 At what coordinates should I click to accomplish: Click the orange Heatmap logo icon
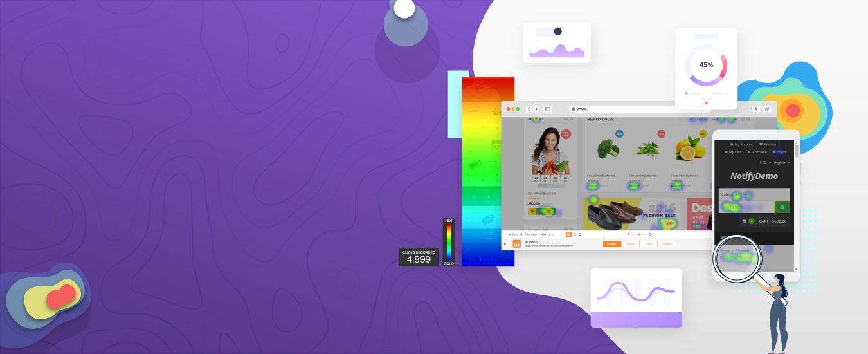click(x=516, y=244)
